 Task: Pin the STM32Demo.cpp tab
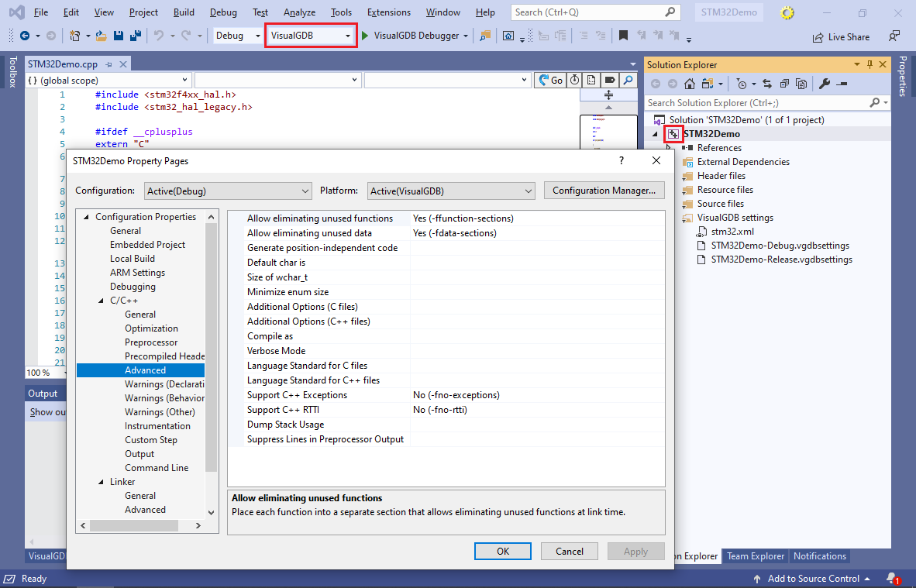click(109, 64)
